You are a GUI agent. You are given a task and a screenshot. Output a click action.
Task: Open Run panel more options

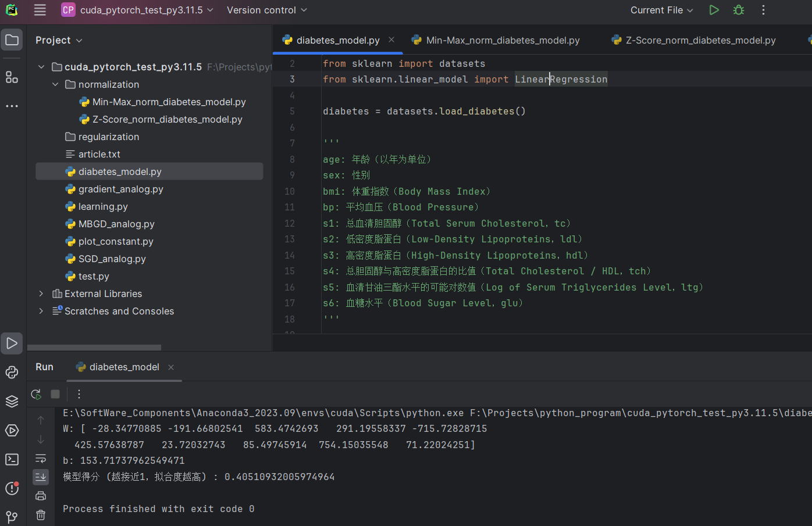[x=79, y=394]
